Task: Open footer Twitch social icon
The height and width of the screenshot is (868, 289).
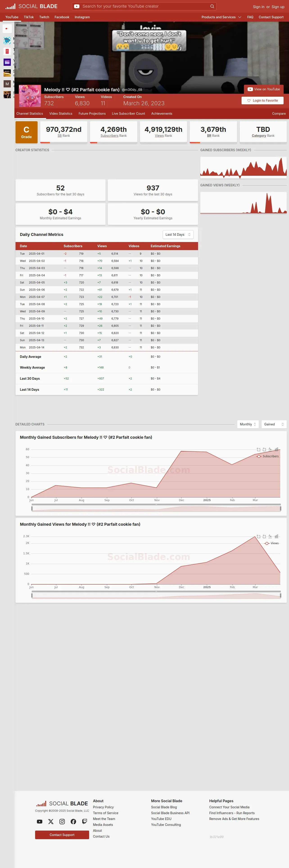Action: 84,822
